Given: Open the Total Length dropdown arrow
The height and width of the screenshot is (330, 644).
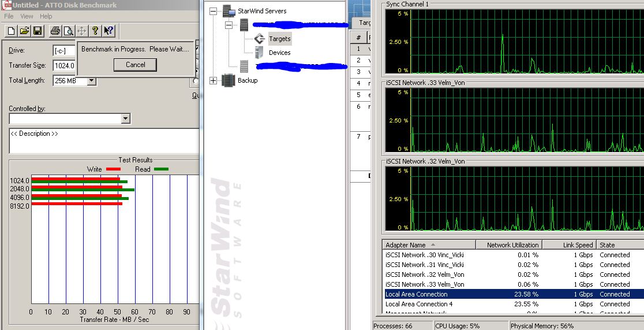Looking at the screenshot, I should (x=92, y=81).
